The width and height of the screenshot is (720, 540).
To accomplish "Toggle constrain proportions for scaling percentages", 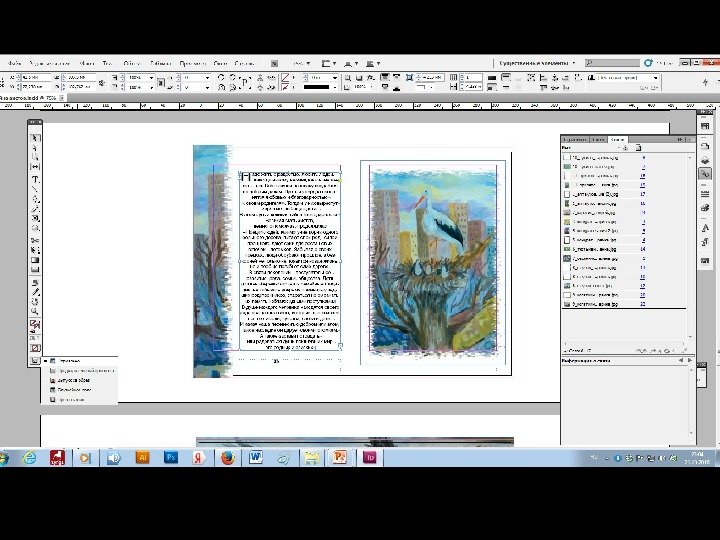I will pyautogui.click(x=161, y=82).
